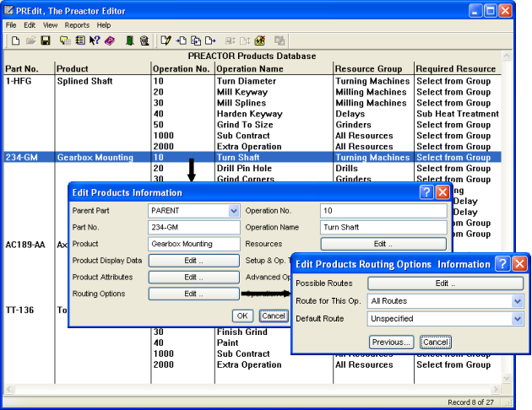Open the purple help book icon
Viewport: 532px width, 410px height.
tap(110, 41)
